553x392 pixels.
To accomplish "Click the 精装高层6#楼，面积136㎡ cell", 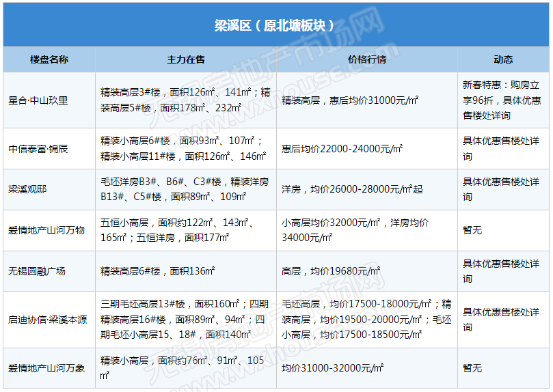I will click(157, 271).
